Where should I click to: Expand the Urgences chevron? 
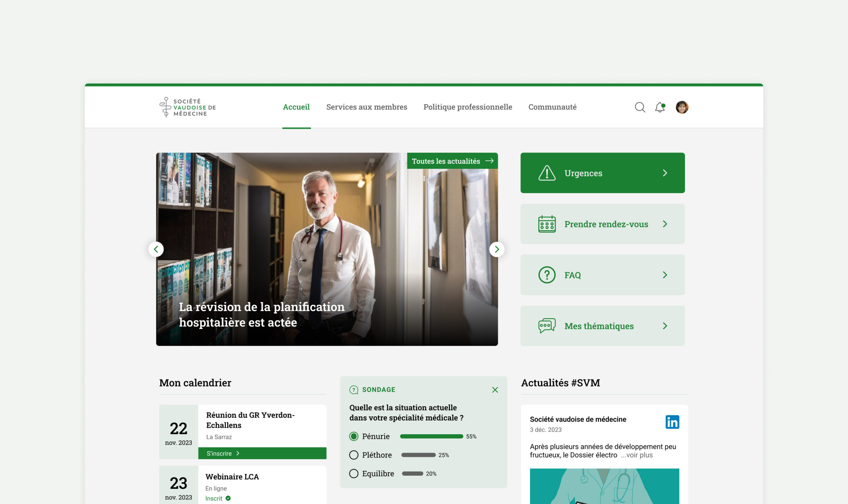pos(665,173)
